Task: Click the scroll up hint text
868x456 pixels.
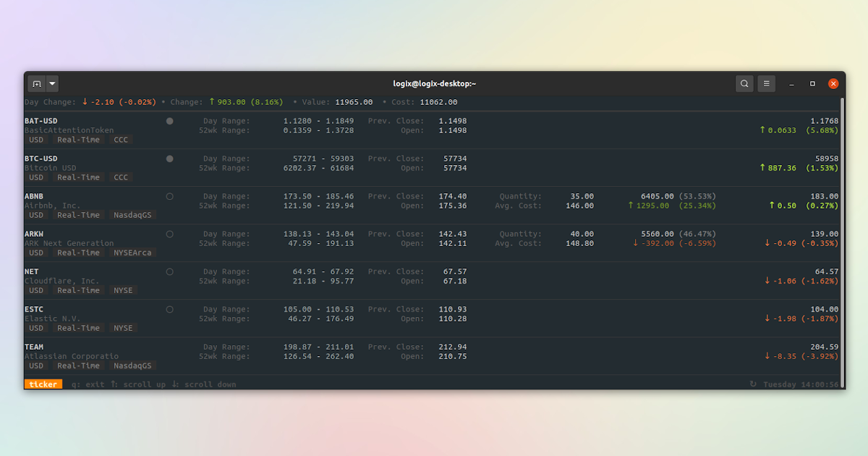Action: (x=137, y=384)
